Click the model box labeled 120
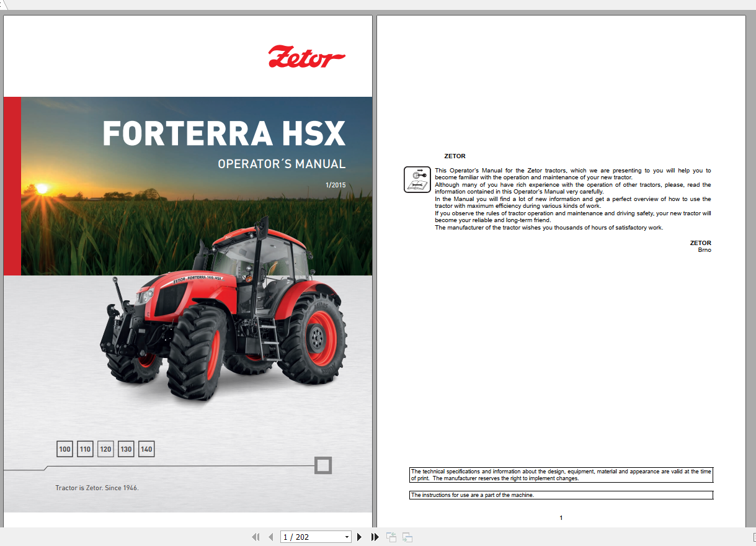The height and width of the screenshot is (546, 756). tap(105, 449)
